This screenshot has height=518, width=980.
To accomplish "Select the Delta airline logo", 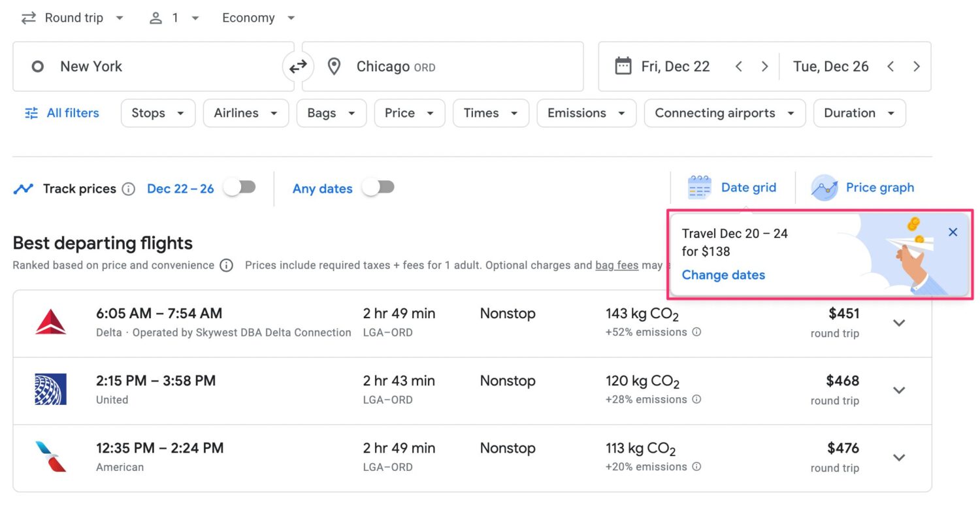I will click(50, 321).
